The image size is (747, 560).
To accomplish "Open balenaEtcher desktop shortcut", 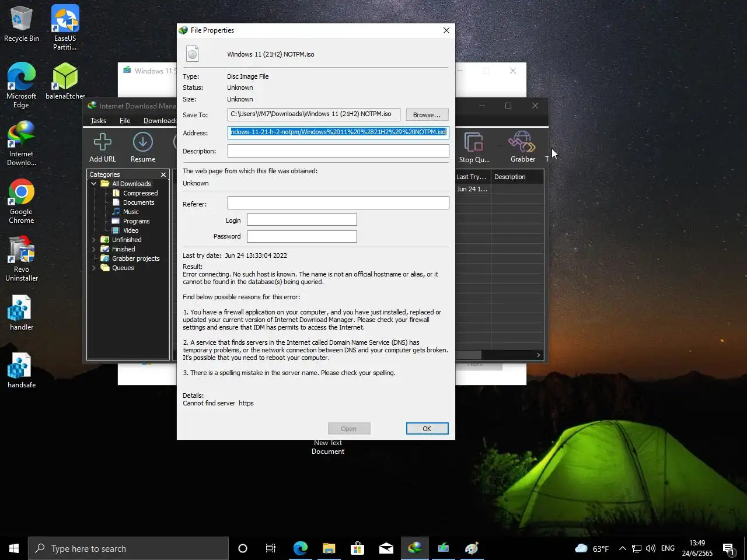I will point(65,81).
